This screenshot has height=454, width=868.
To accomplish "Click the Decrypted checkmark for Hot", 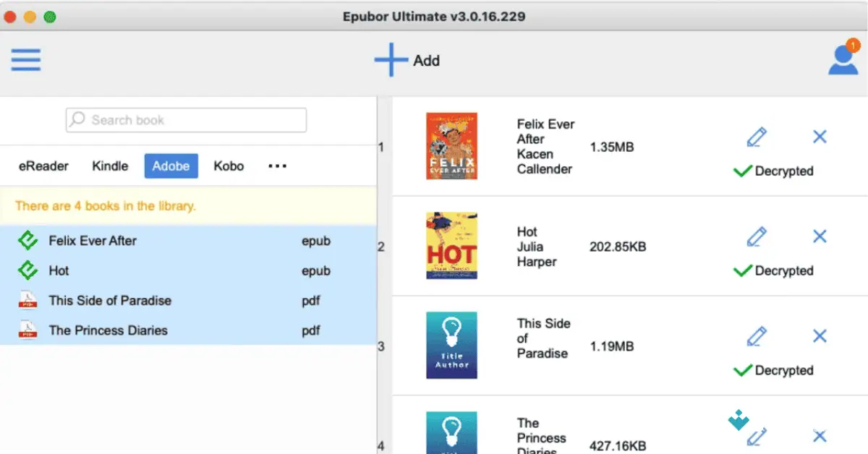I will pyautogui.click(x=742, y=271).
